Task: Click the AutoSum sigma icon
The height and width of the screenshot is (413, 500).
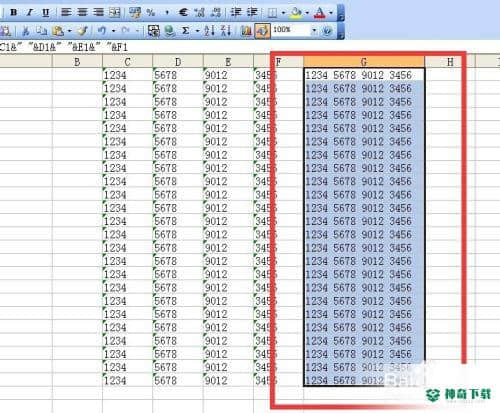Action: (186, 31)
